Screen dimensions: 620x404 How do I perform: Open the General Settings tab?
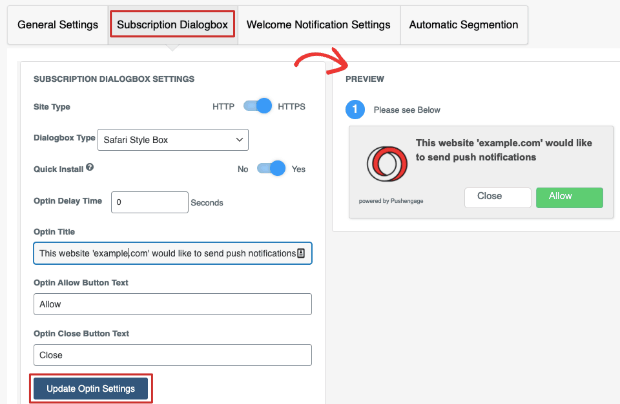coord(58,25)
